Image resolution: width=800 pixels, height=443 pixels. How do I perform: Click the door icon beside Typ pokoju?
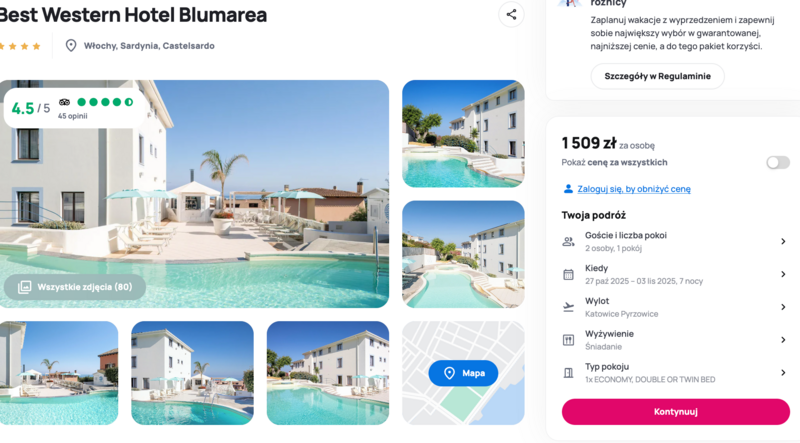[x=568, y=373]
